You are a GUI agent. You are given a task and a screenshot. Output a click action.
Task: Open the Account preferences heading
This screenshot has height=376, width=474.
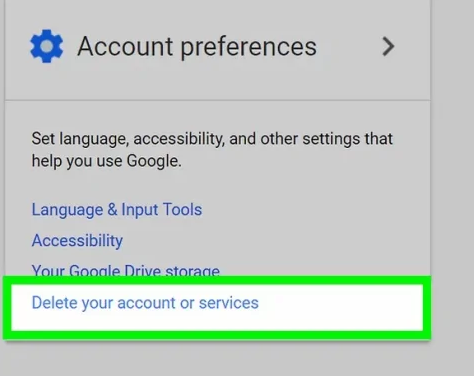tap(197, 46)
